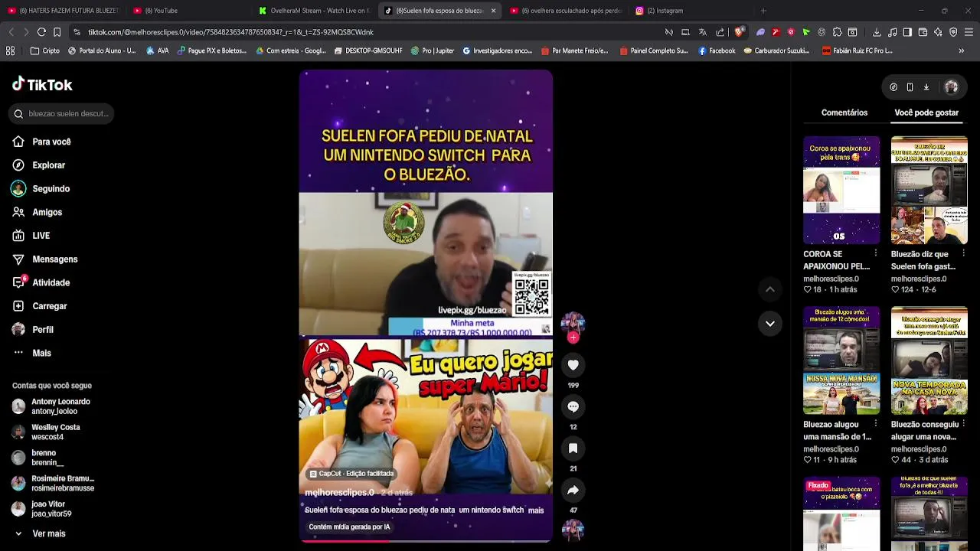Expand Ver mais followed accounts
Screen dimensions: 980x551
[x=40, y=533]
